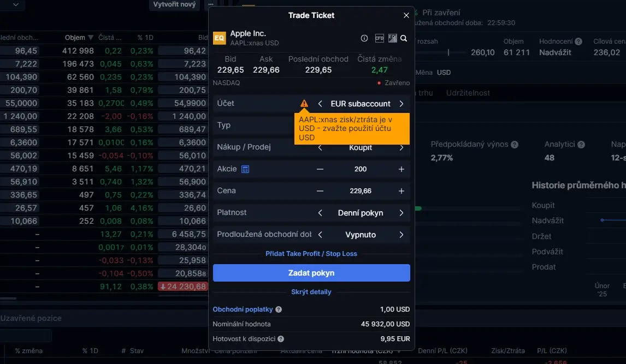Switch to CFD instrument icon

pyautogui.click(x=379, y=38)
